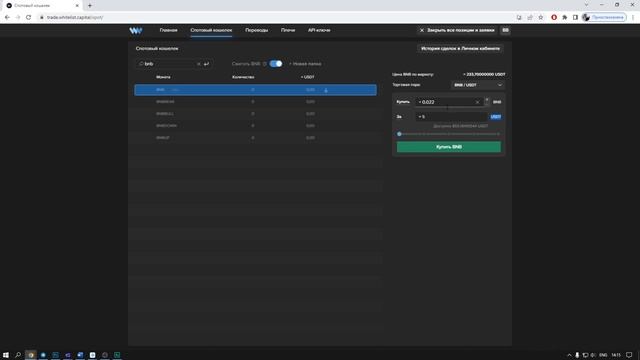Viewport: 640px width, 360px height.
Task: Click the download icon in the BNB row
Action: (326, 90)
